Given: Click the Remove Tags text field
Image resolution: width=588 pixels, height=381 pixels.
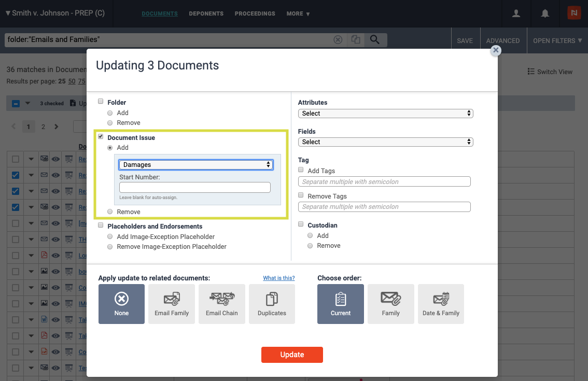Looking at the screenshot, I should 384,207.
